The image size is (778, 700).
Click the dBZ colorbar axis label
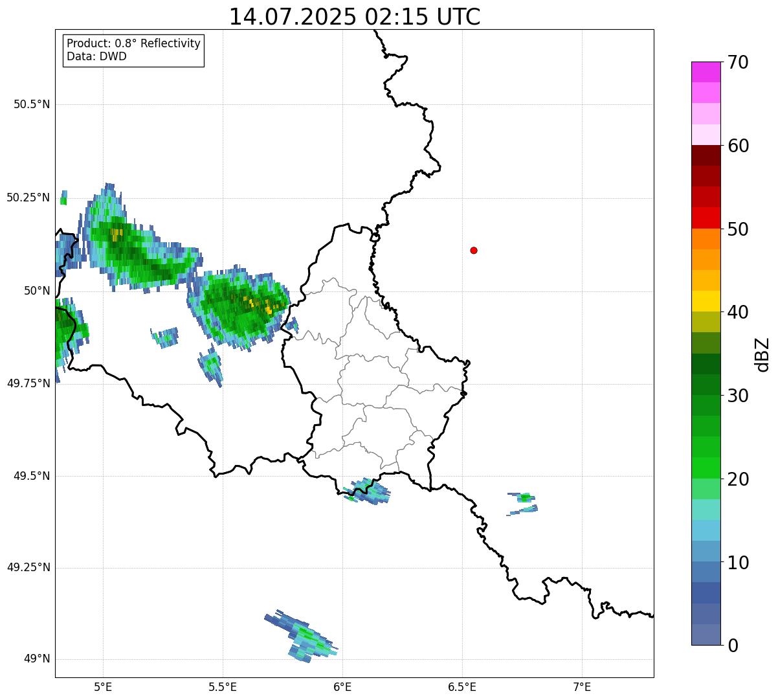(x=763, y=354)
